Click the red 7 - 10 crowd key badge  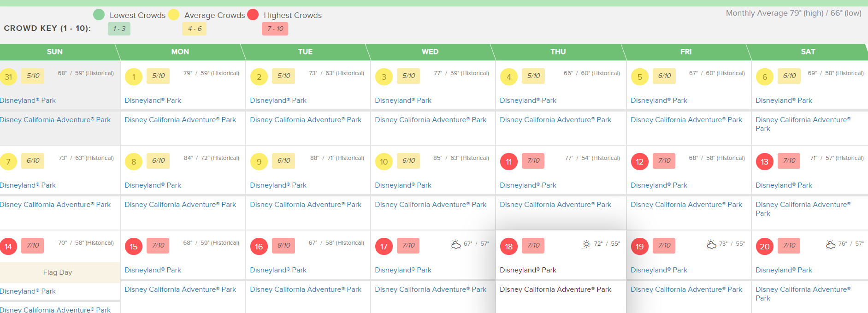click(x=275, y=29)
